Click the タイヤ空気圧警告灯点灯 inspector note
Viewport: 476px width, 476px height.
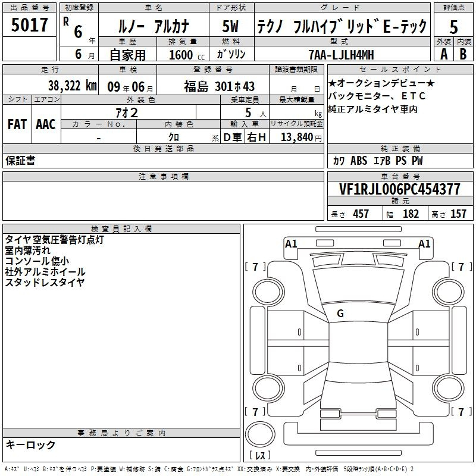(x=55, y=240)
